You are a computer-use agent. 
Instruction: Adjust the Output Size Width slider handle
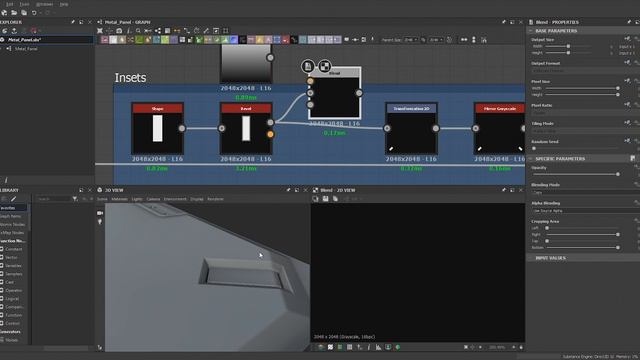pos(568,46)
